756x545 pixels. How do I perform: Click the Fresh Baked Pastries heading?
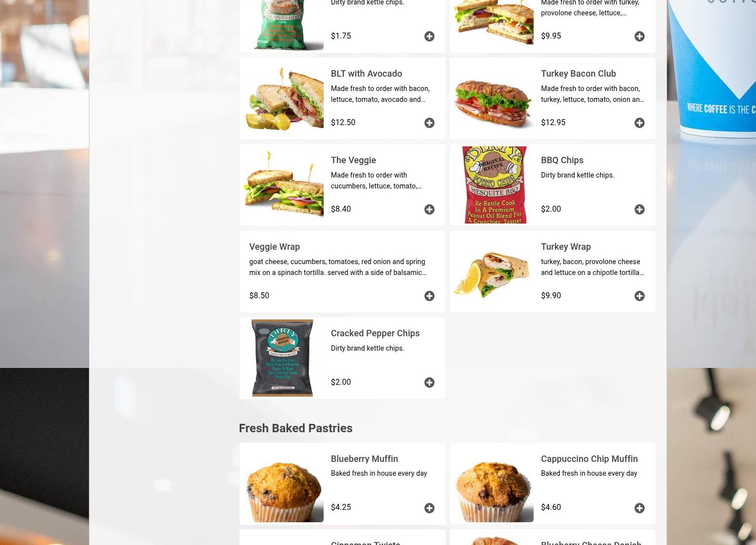tap(295, 428)
